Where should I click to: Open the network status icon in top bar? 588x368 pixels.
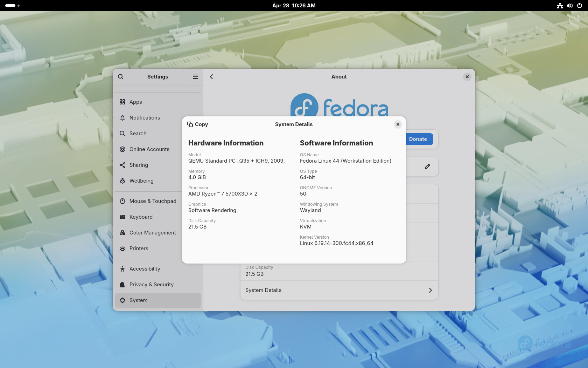(560, 6)
